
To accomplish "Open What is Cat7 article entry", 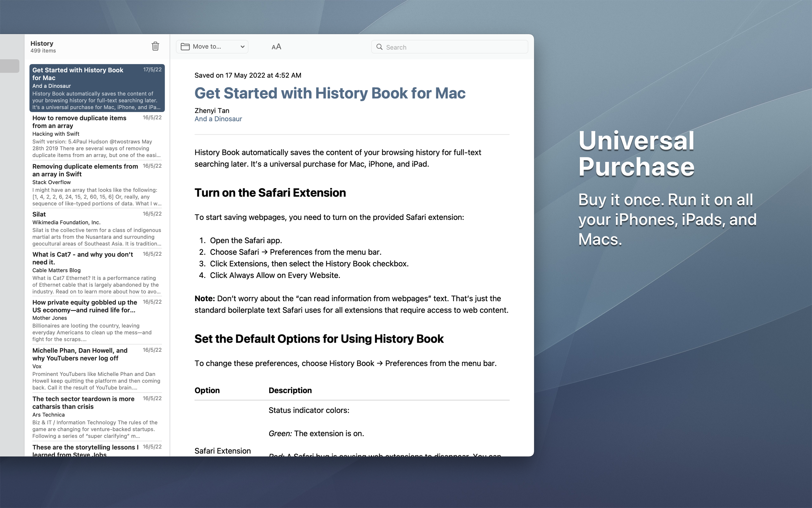I will pyautogui.click(x=97, y=272).
